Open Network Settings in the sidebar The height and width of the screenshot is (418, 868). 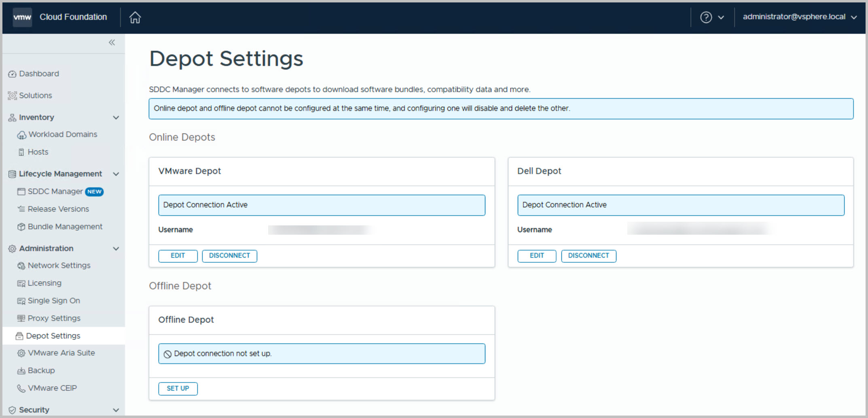pyautogui.click(x=59, y=265)
